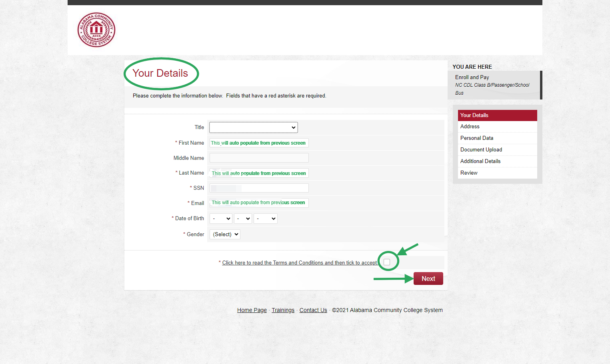This screenshot has width=610, height=364.
Task: Go to the Personal Data step
Action: point(497,138)
